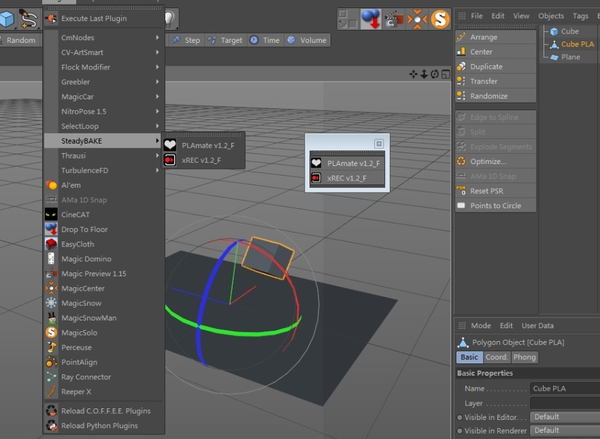
Task: Click the light bulb icon in toolbar
Action: click(x=169, y=17)
